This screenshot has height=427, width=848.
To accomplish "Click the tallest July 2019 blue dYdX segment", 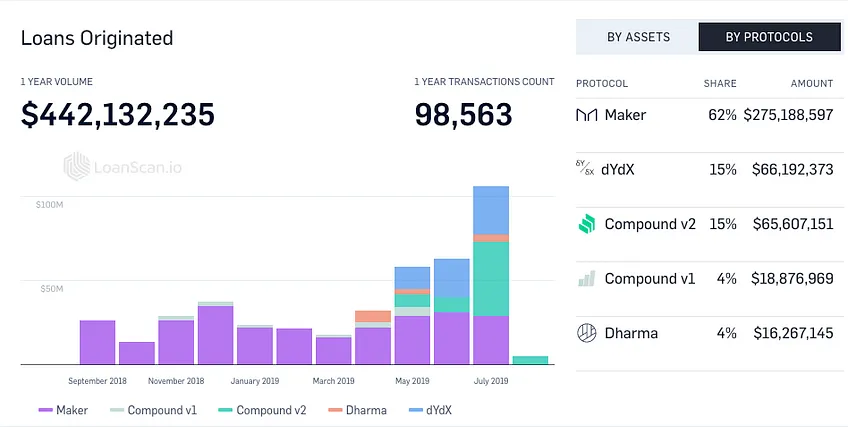I will [x=491, y=210].
